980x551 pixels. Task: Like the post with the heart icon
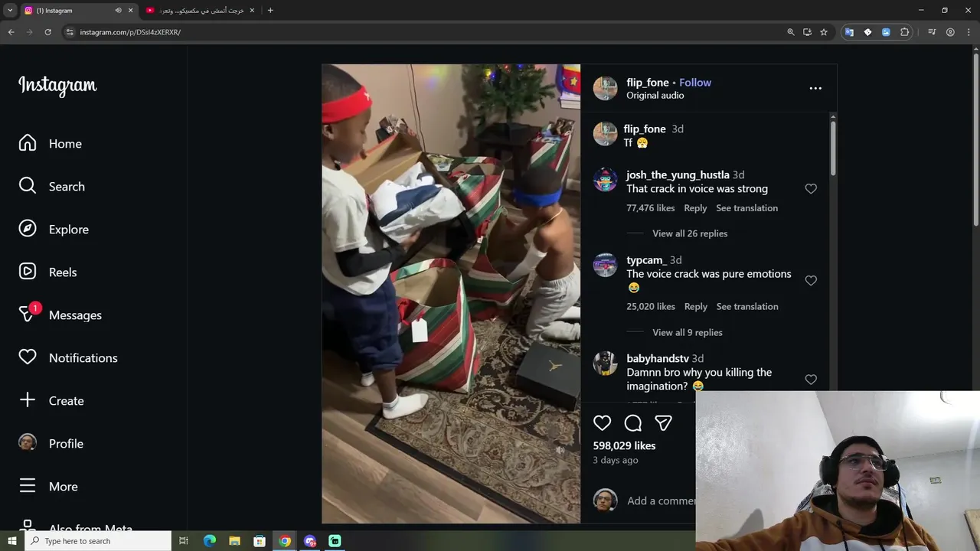point(603,423)
